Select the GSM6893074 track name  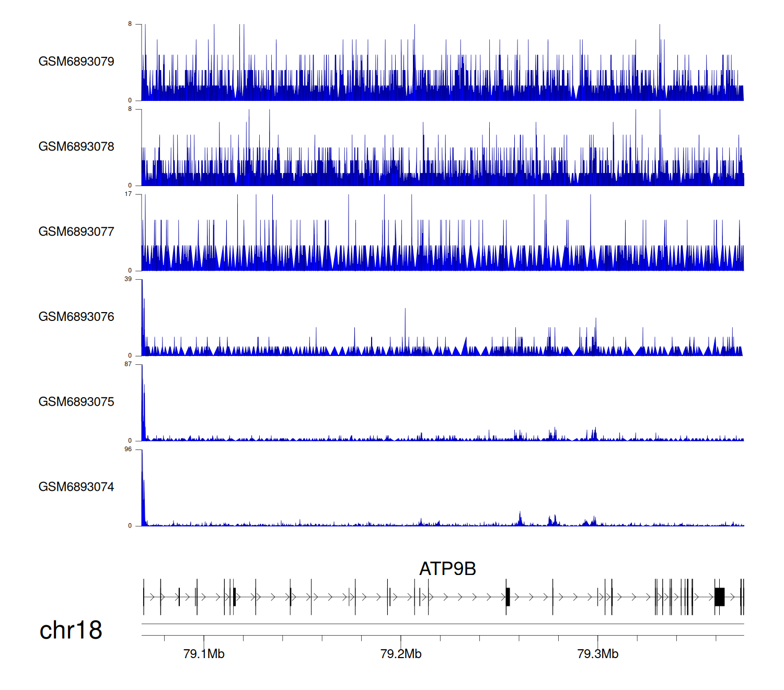76,487
